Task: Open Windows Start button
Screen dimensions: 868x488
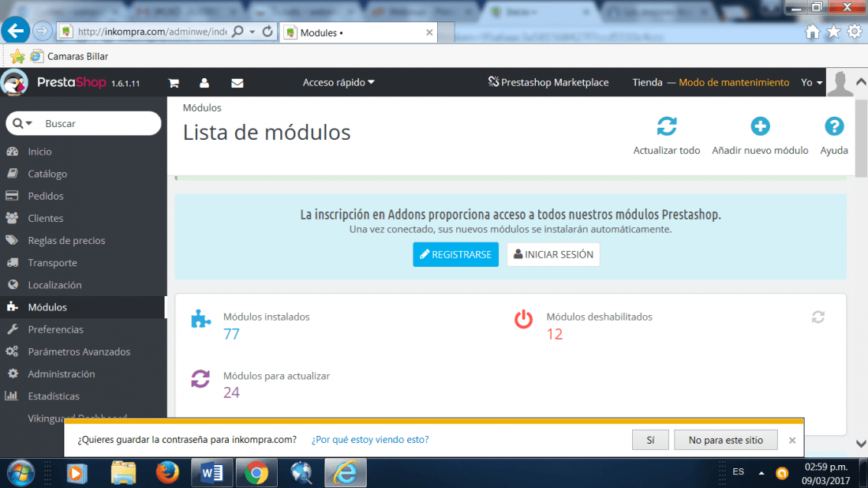Action: [x=21, y=474]
